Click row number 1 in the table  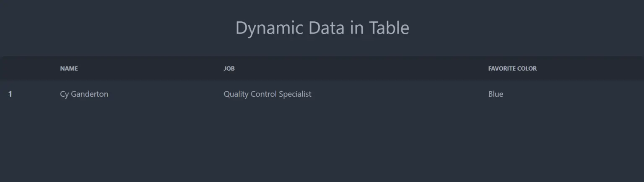click(10, 94)
